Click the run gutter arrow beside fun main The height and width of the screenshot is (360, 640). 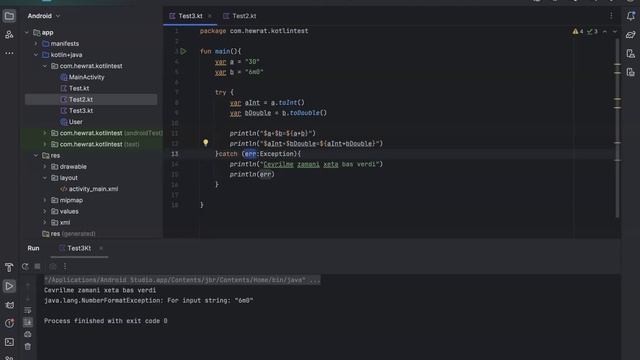coord(183,51)
